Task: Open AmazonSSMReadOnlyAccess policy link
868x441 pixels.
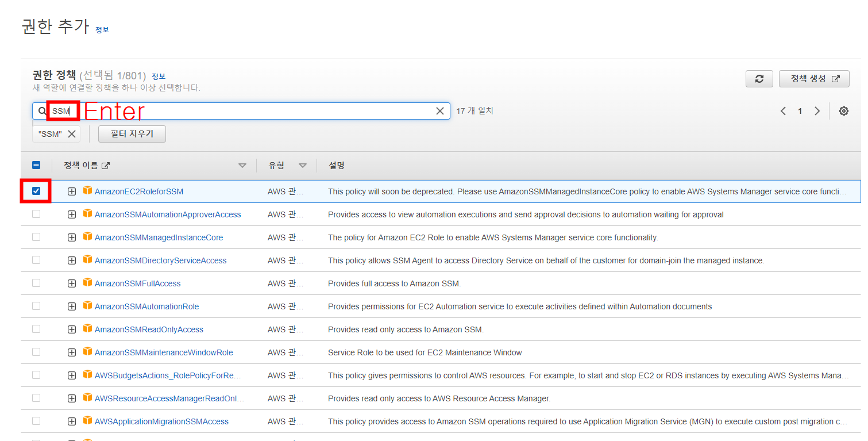Action: click(149, 329)
